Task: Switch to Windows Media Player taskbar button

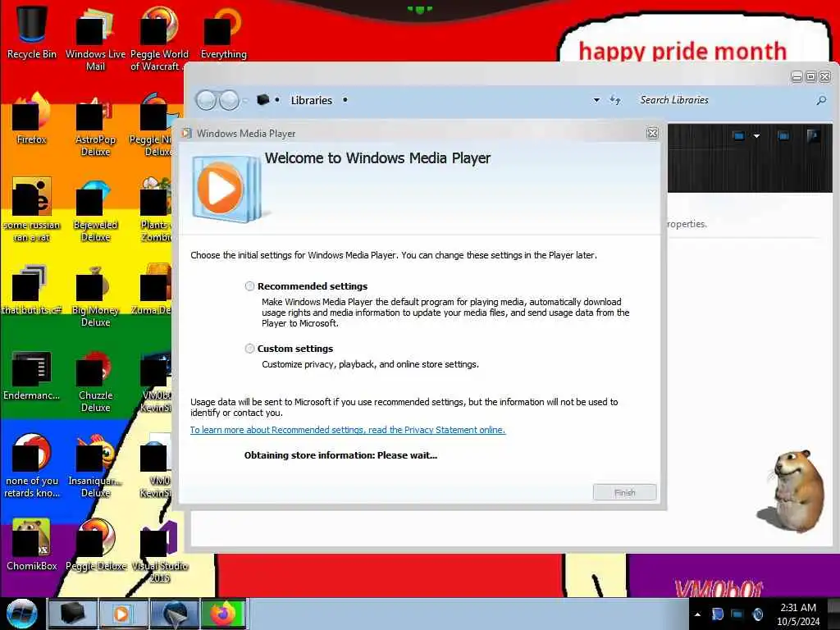Action: tap(123, 614)
